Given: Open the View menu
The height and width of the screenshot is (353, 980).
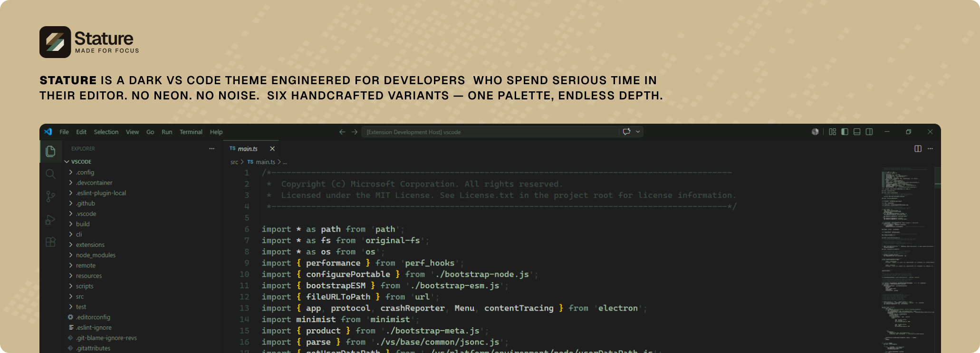Looking at the screenshot, I should (x=132, y=132).
